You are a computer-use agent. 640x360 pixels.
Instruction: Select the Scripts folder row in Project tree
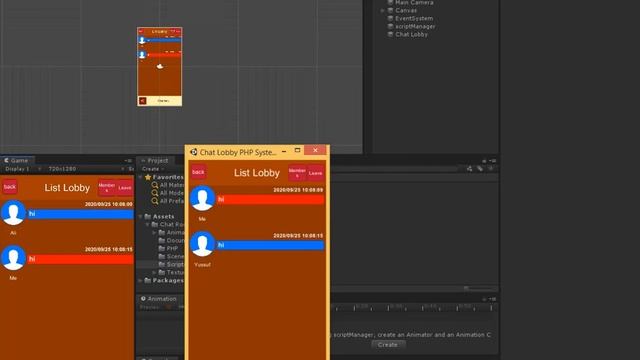point(161,264)
